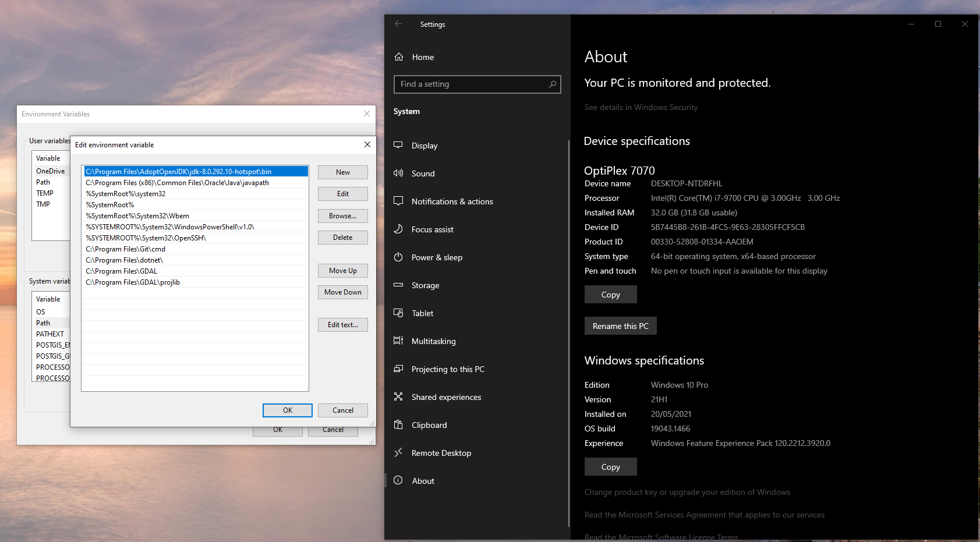Image resolution: width=980 pixels, height=542 pixels.
Task: Close the Environment Variables window
Action: point(367,114)
